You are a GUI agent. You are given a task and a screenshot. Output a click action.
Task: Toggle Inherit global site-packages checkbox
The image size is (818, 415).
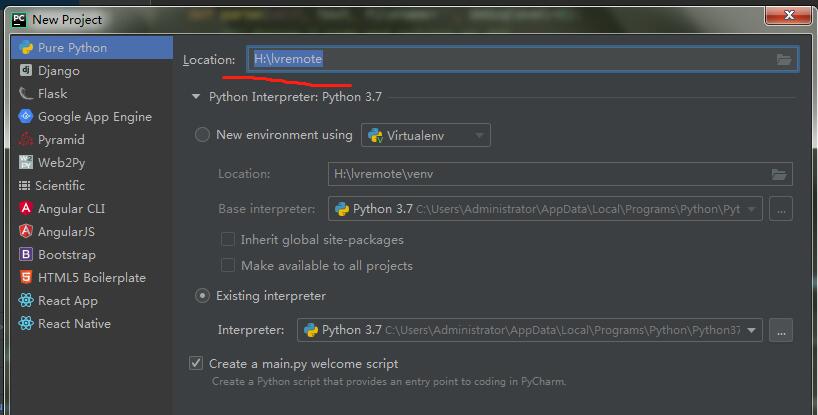pyautogui.click(x=228, y=239)
